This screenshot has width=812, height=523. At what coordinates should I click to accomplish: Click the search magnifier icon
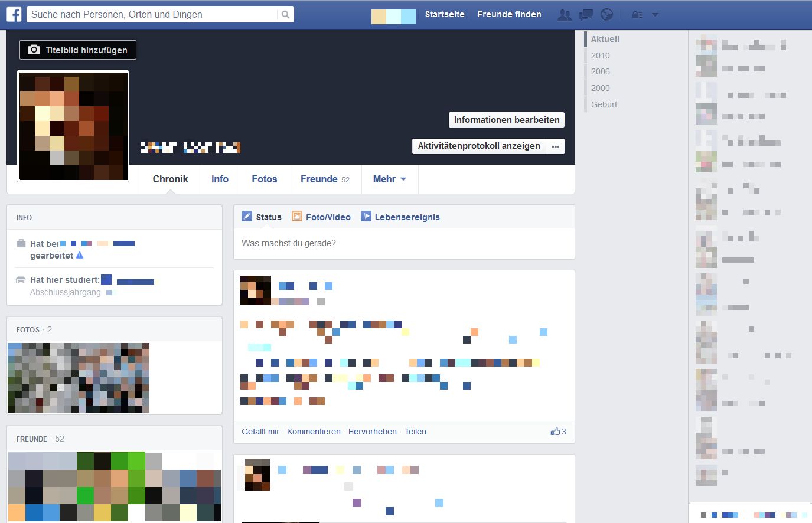285,15
